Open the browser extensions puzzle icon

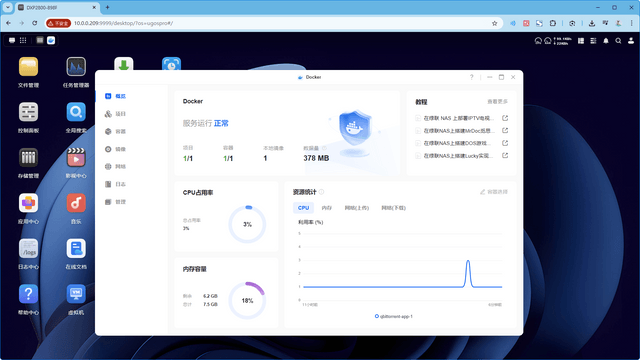pyautogui.click(x=553, y=23)
